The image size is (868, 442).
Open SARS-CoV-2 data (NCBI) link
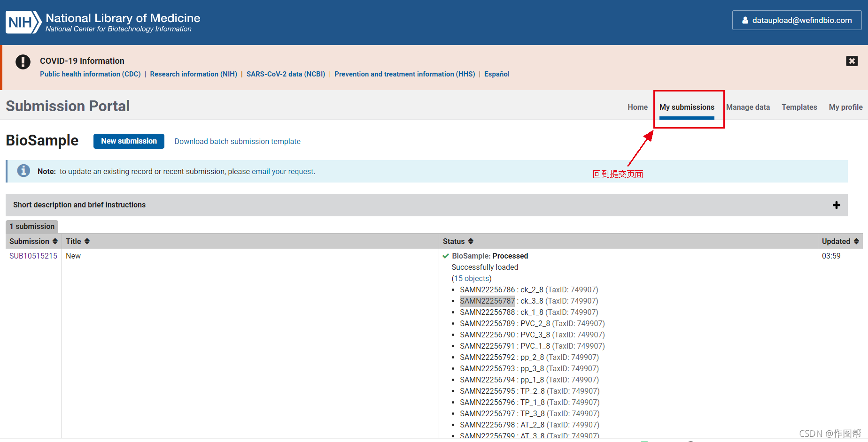coord(286,74)
